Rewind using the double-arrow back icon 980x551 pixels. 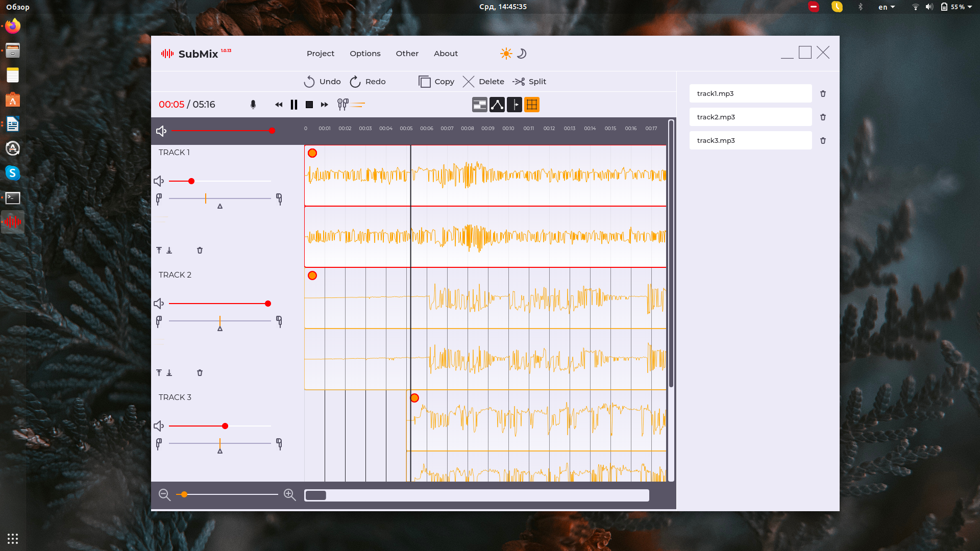coord(279,105)
